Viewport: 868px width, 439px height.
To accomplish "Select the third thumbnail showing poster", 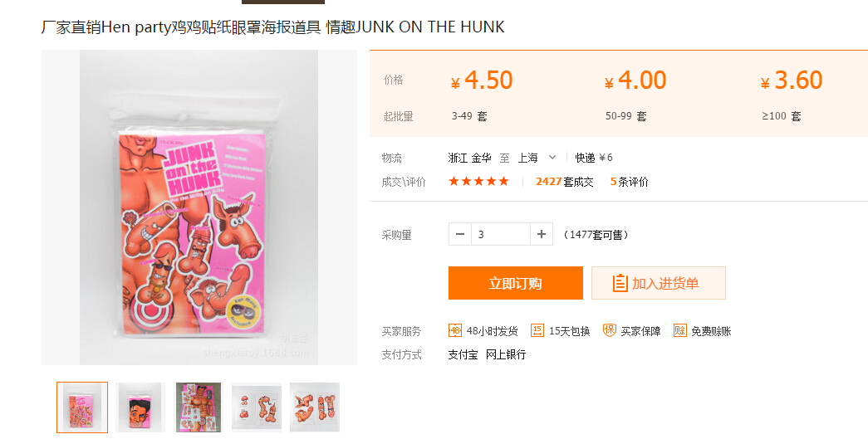I will coord(199,407).
